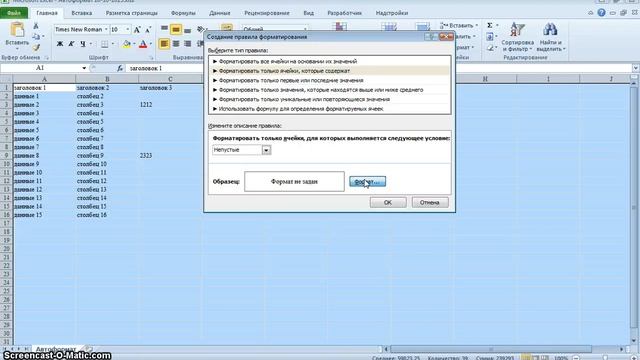Click the Cut scissors icon

(x=36, y=26)
